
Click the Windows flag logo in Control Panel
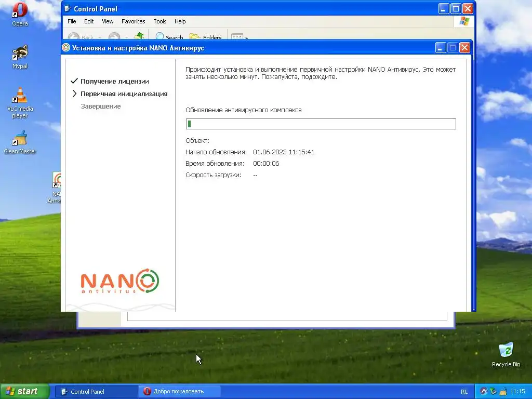point(464,21)
